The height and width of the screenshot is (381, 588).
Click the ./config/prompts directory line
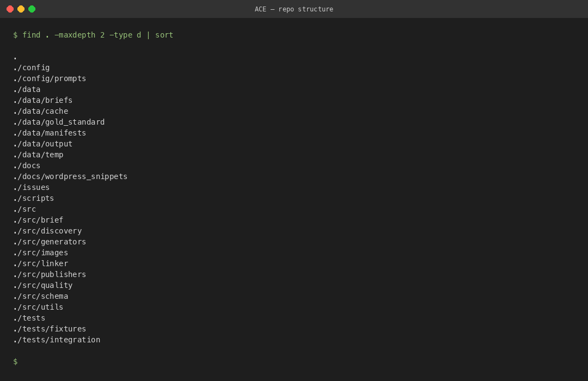pyautogui.click(x=50, y=78)
